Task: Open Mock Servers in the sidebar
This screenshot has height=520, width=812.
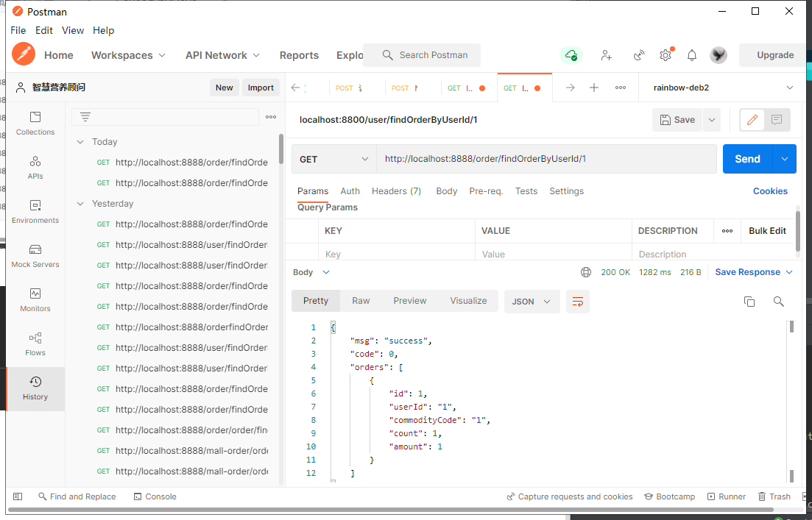Action: [x=35, y=256]
